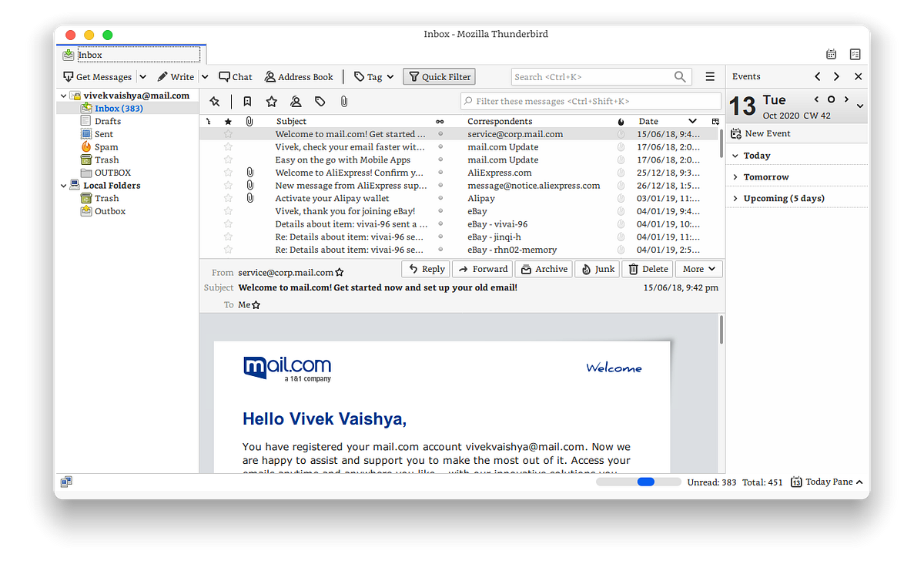The image size is (924, 561).
Task: Open the Calendar tab icon in the top right
Action: [831, 55]
